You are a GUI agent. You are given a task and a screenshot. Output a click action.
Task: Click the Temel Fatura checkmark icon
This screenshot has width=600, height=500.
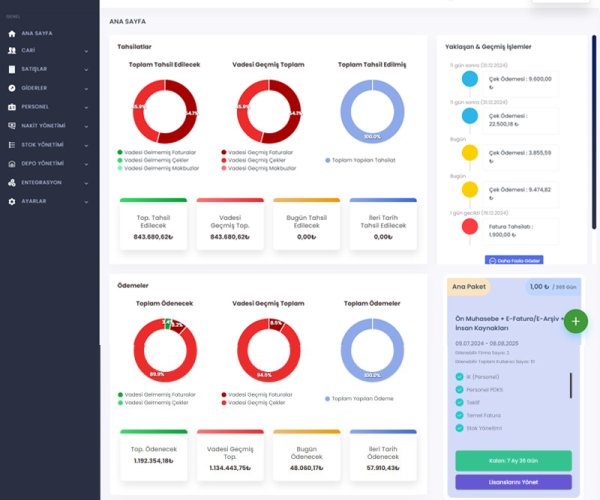click(x=460, y=415)
